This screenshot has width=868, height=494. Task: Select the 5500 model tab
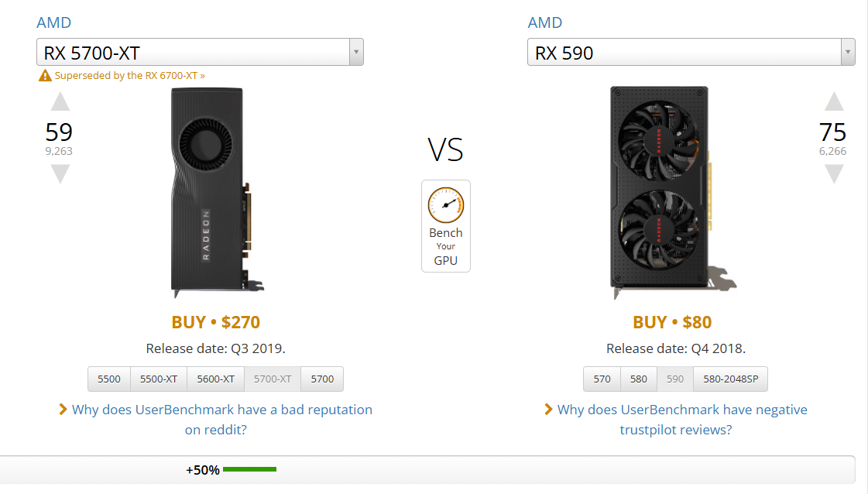tap(109, 379)
